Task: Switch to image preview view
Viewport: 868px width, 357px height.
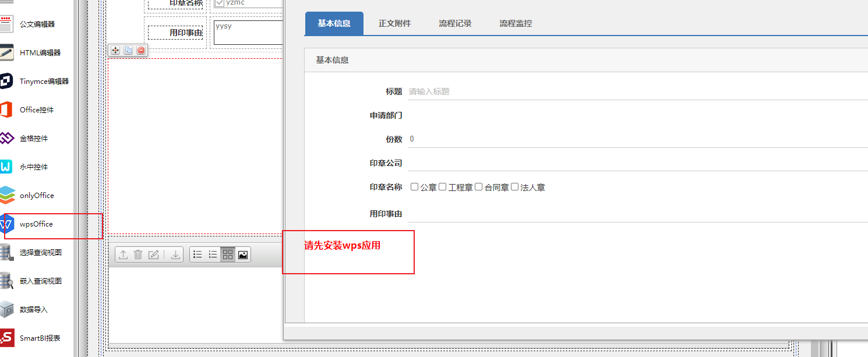Action: point(243,255)
